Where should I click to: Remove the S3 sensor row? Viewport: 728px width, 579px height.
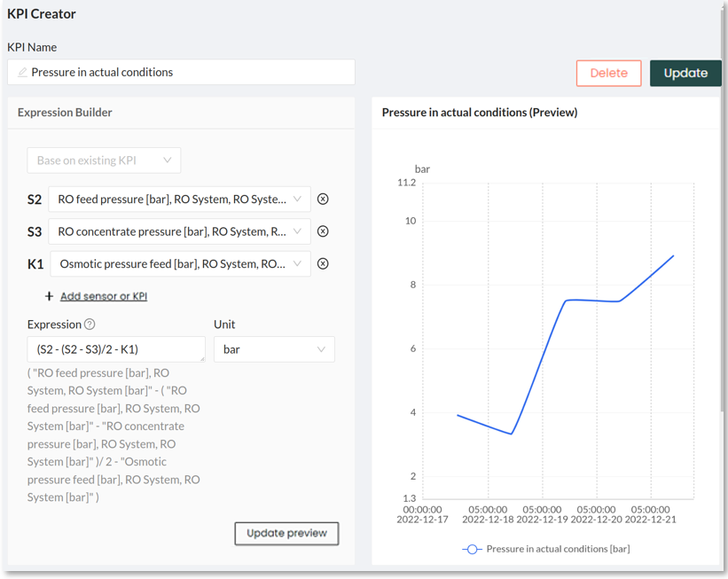[x=323, y=231]
